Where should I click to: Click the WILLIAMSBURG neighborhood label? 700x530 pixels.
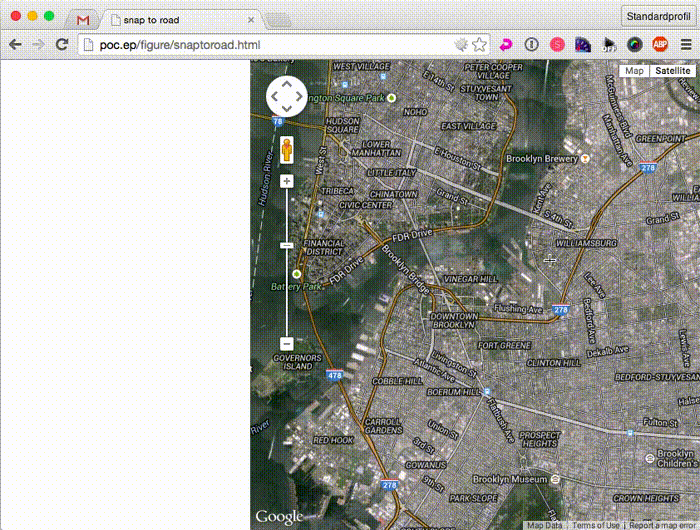(x=586, y=243)
